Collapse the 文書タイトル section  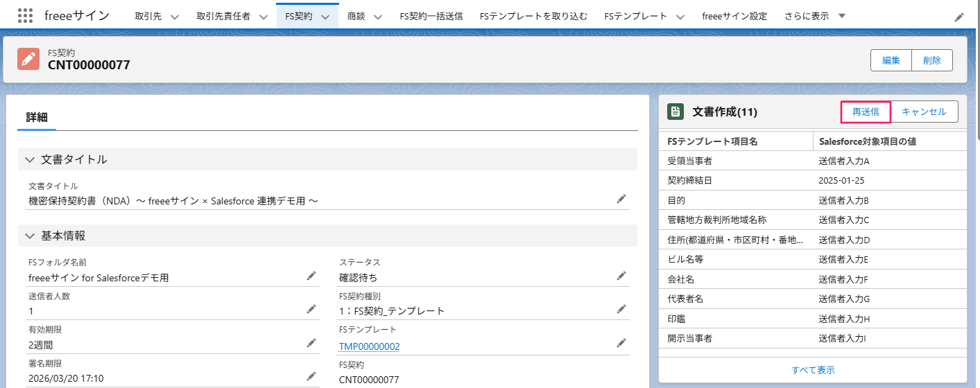[x=30, y=159]
